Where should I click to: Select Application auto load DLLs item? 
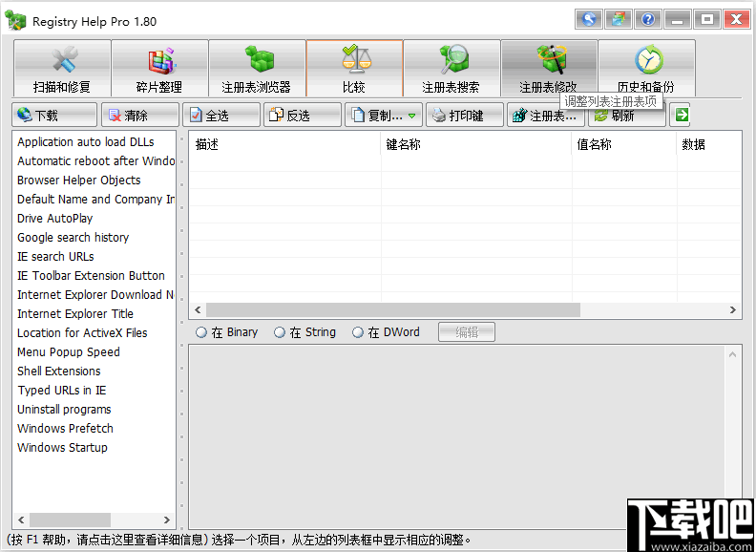click(x=94, y=142)
